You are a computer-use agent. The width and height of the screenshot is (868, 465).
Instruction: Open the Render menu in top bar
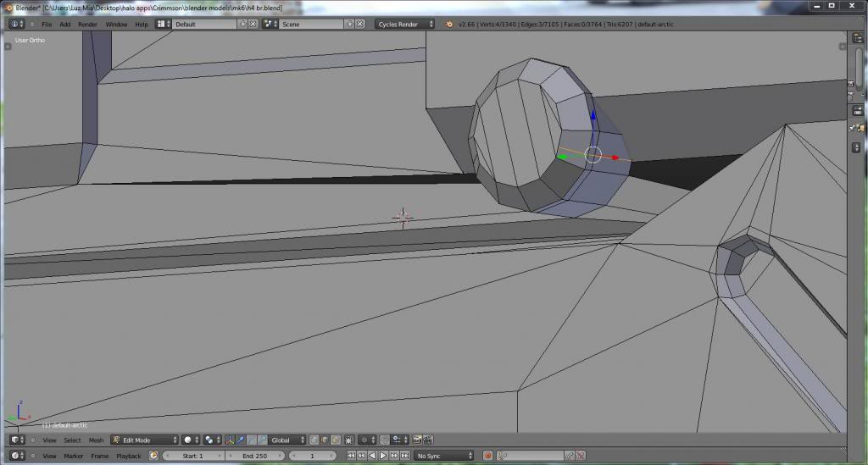point(87,25)
